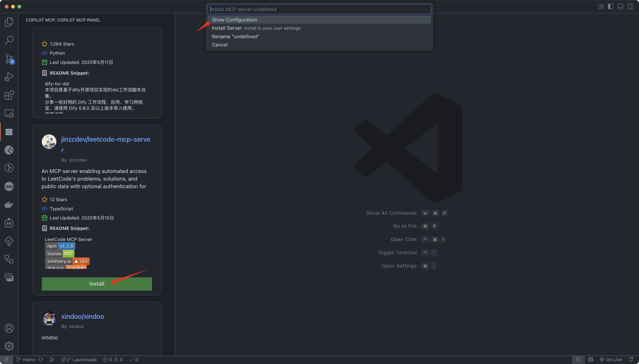Open the xindoo/xindoo repository link
The image size is (639, 364).
coord(83,316)
